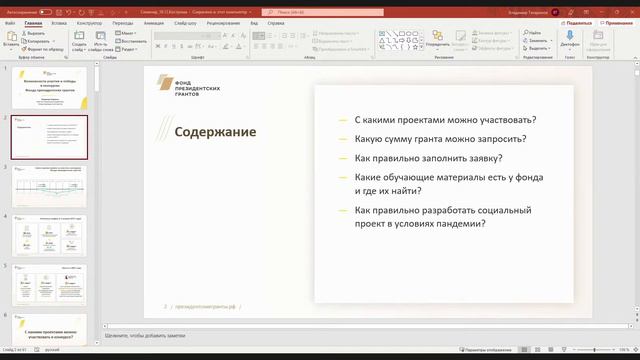Click the numbered list button
Image resolution: width=640 pixels, height=360 pixels.
(x=269, y=36)
